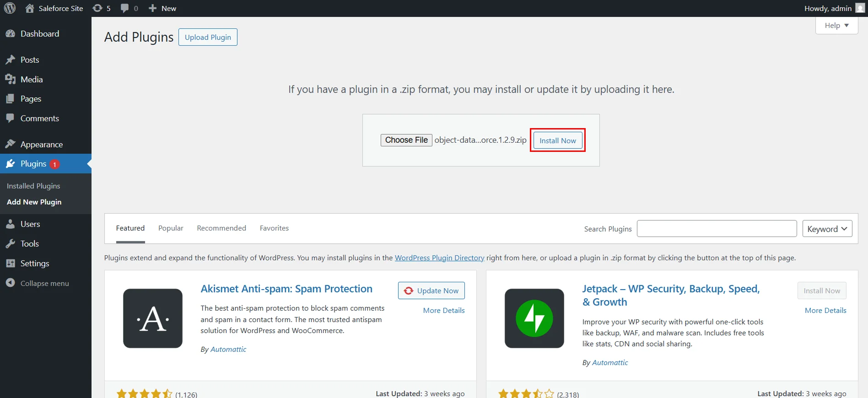Click the Users person icon
Viewport: 868px width, 398px height.
tap(10, 224)
